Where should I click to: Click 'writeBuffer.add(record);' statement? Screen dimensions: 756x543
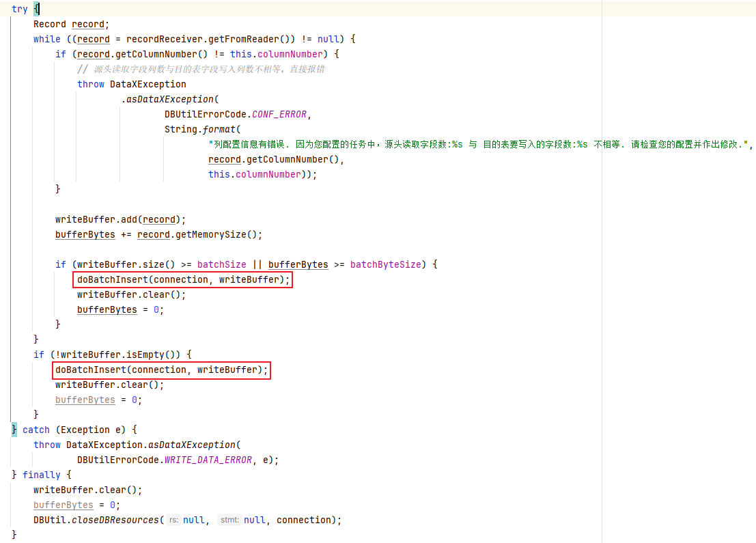click(120, 219)
